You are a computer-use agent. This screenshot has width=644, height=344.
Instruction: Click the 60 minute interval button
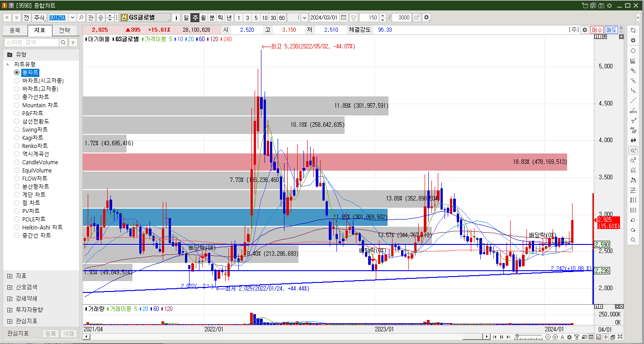(282, 18)
